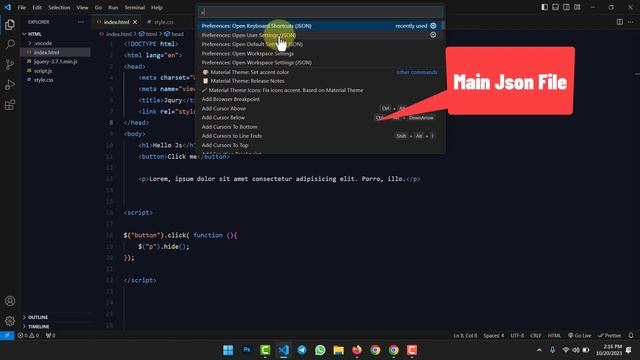Open the View menu
Screen dimensions: 640x360
tap(82, 7)
